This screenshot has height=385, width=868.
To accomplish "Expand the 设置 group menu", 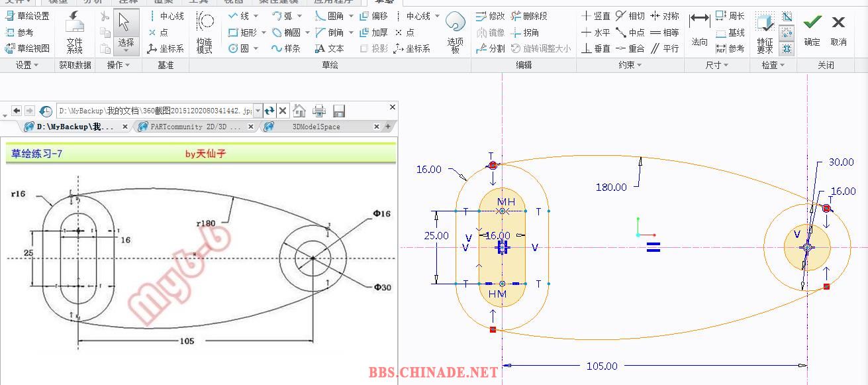I will coord(27,65).
